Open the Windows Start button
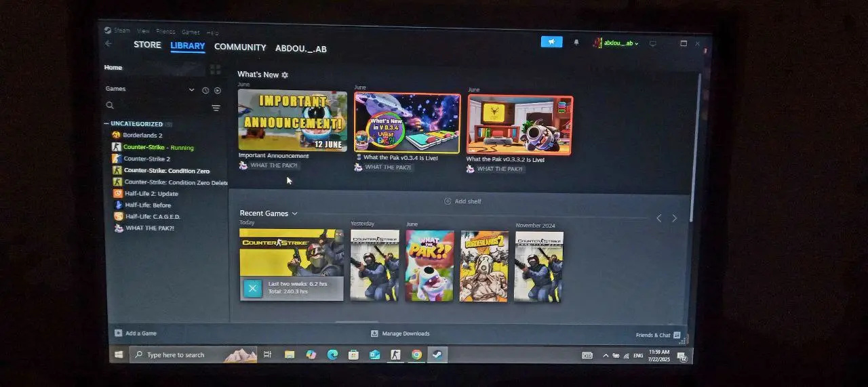The image size is (868, 387). tap(119, 354)
